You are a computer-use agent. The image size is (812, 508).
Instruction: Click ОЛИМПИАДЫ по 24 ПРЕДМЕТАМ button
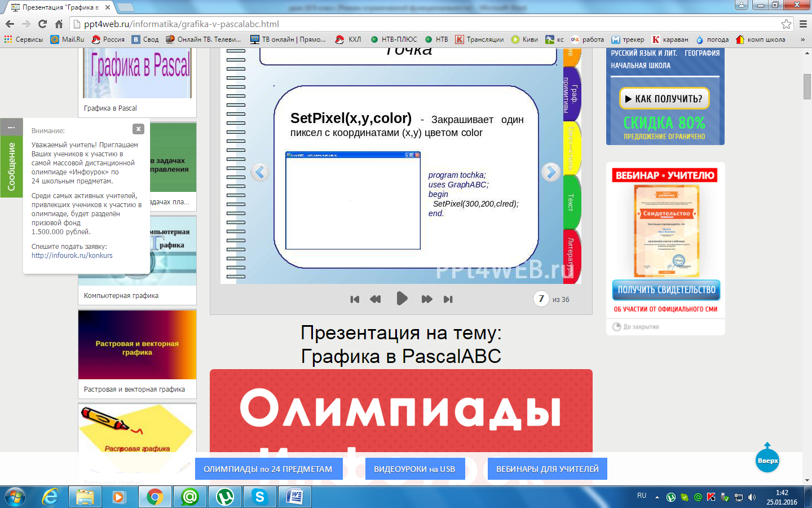tap(268, 468)
